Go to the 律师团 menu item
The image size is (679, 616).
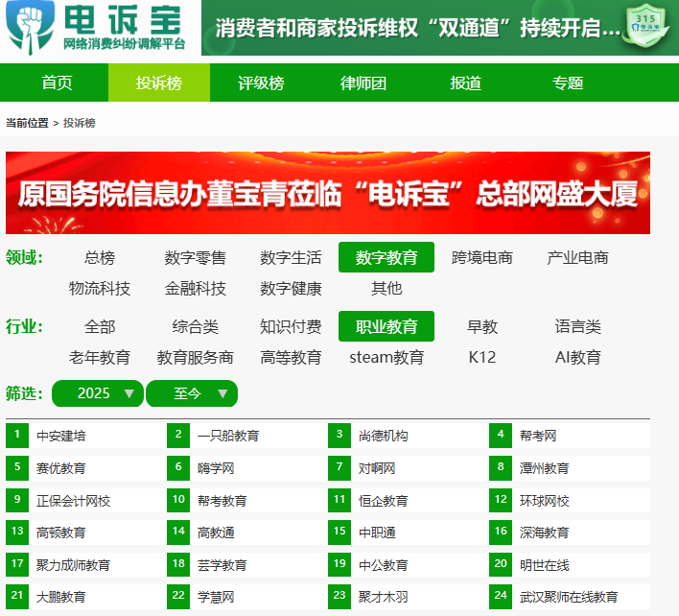[x=363, y=83]
